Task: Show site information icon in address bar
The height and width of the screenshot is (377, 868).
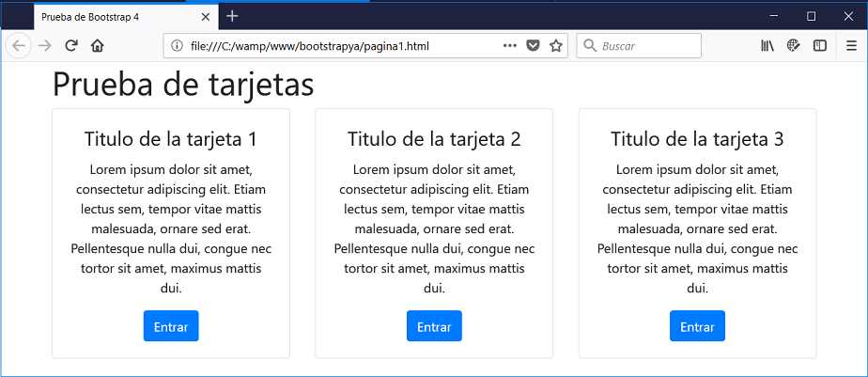Action: (177, 46)
